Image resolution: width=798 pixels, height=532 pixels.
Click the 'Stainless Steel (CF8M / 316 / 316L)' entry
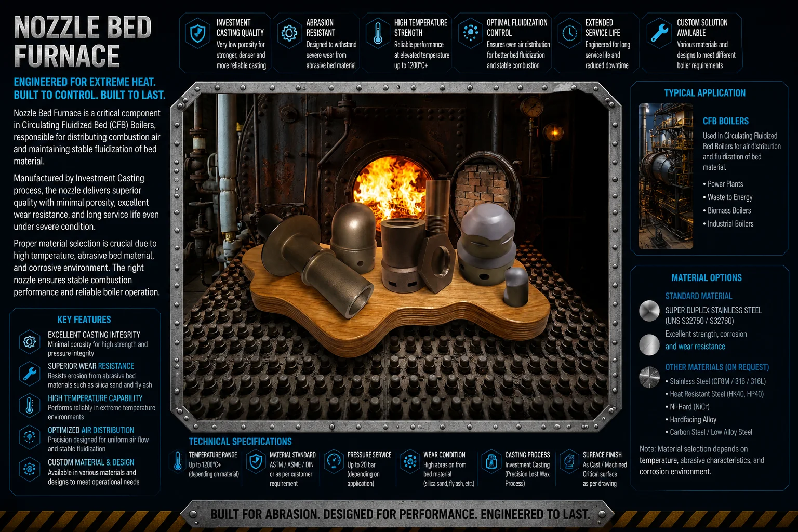tap(715, 381)
